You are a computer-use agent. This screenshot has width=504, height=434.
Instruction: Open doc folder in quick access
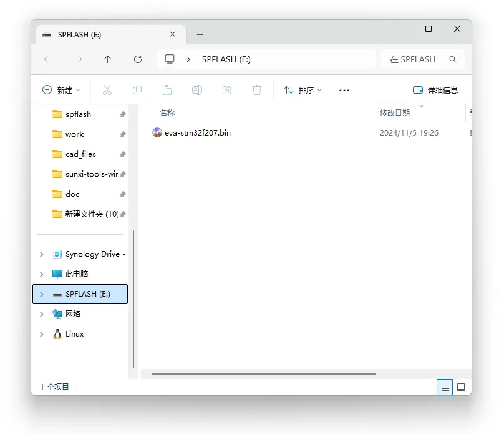pos(72,194)
